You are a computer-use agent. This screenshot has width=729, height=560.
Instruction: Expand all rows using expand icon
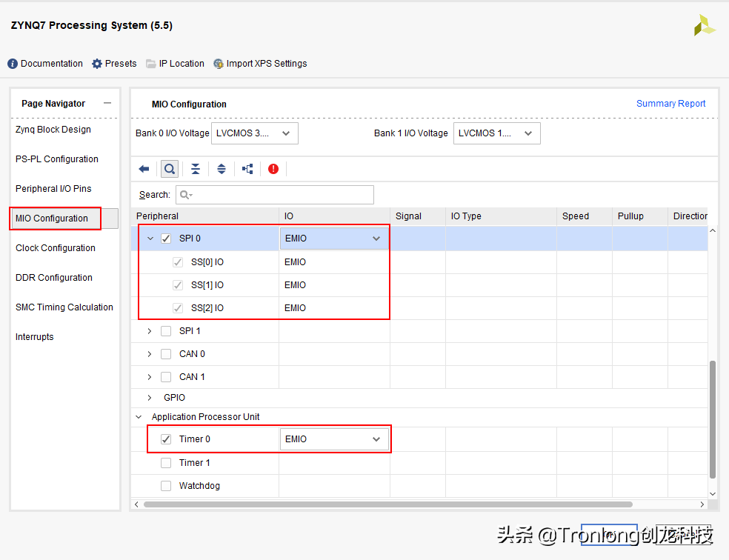point(221,169)
